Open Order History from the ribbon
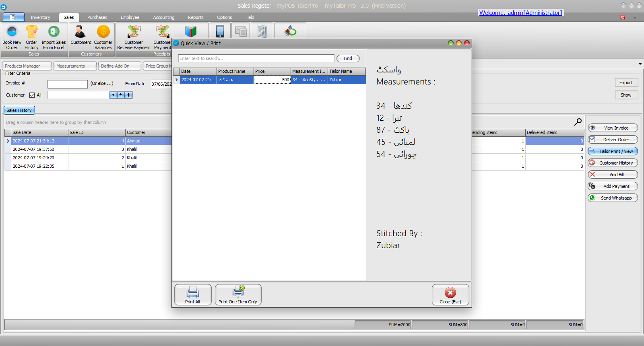Screen dimensions: 644x346 tap(31, 32)
